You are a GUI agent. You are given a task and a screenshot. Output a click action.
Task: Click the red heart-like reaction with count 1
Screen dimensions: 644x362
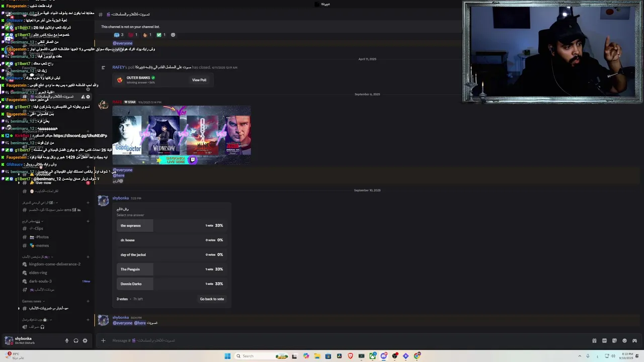pyautogui.click(x=133, y=35)
